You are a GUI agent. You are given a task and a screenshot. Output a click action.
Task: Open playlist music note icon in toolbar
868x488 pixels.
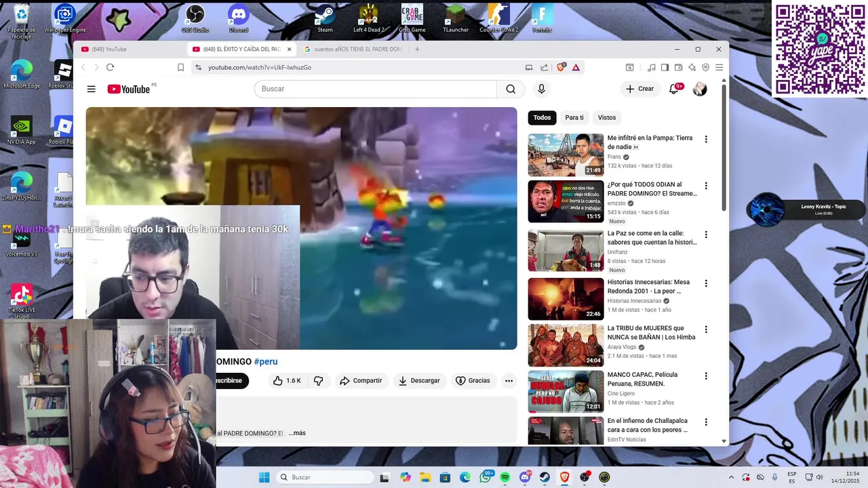click(651, 67)
